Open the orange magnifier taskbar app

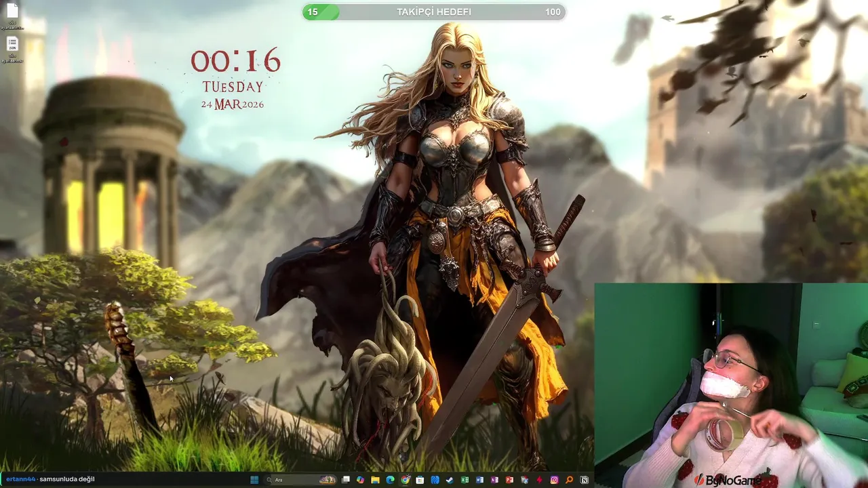pos(569,480)
